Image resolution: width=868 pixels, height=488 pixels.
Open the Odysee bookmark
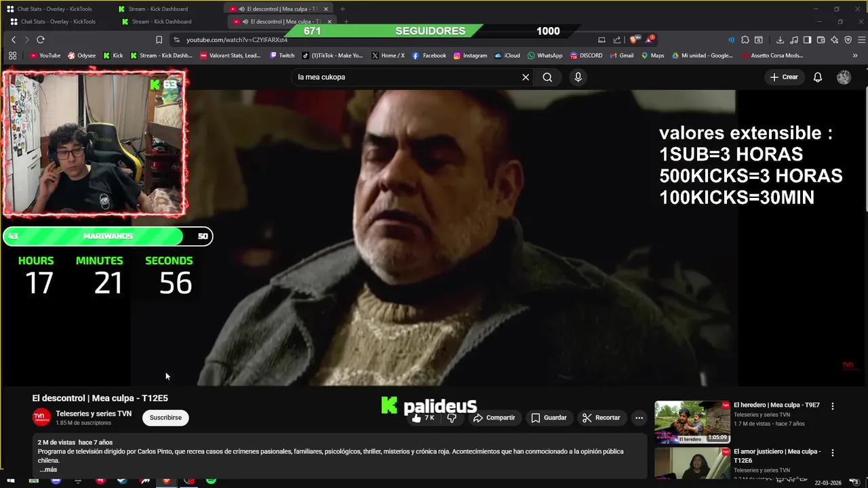[81, 56]
